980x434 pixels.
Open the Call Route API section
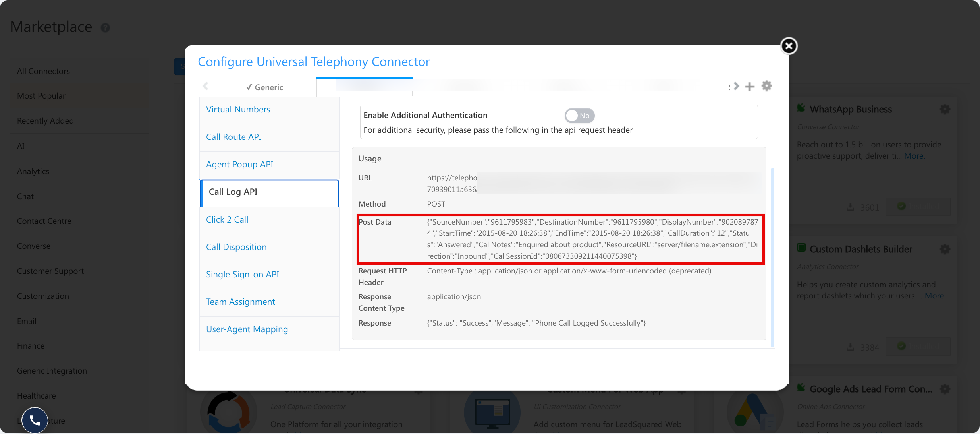tap(269, 137)
